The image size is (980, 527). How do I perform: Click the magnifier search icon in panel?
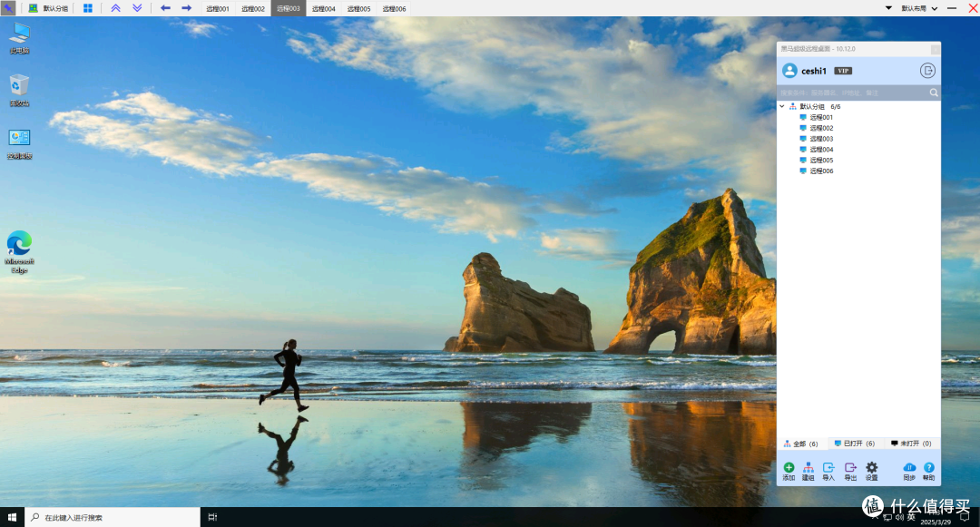coord(934,93)
